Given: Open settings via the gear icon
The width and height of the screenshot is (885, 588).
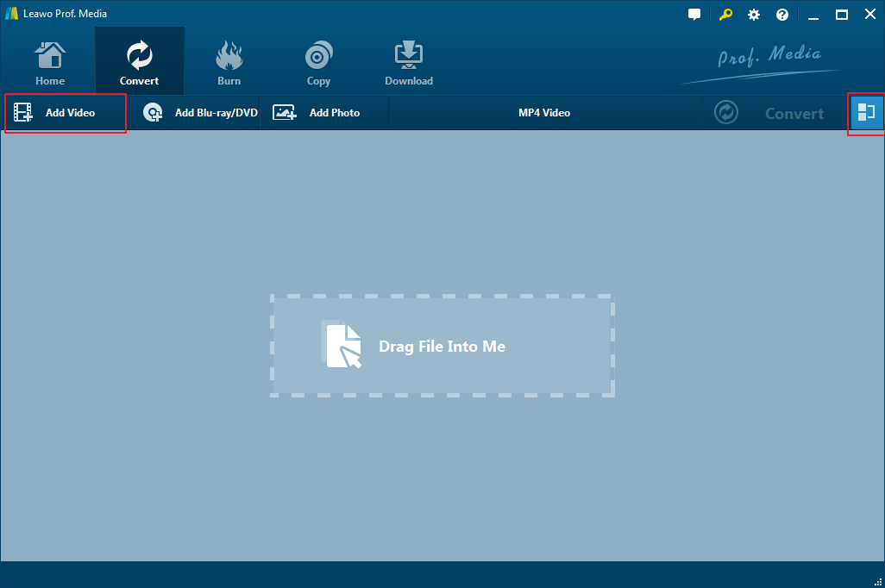Looking at the screenshot, I should tap(754, 15).
